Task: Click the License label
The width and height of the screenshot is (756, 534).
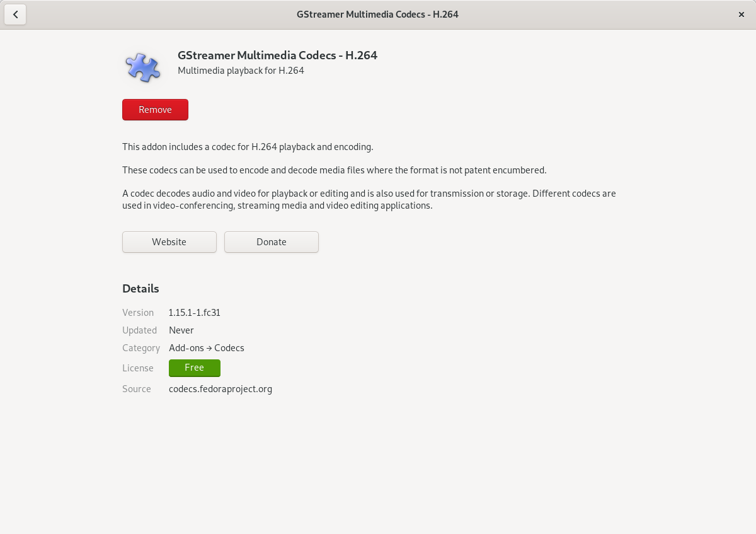Action: click(138, 368)
